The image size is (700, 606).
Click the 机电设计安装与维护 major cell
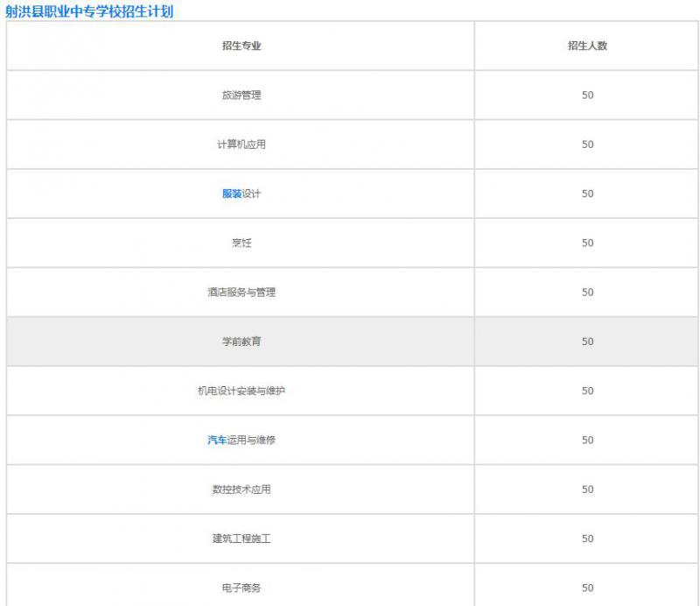click(241, 391)
